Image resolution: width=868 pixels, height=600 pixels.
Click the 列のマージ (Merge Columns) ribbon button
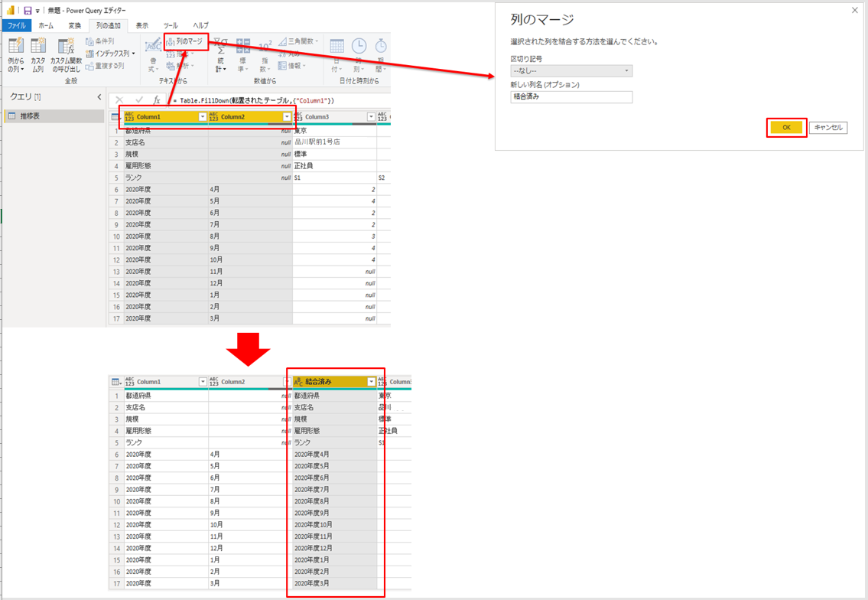186,41
